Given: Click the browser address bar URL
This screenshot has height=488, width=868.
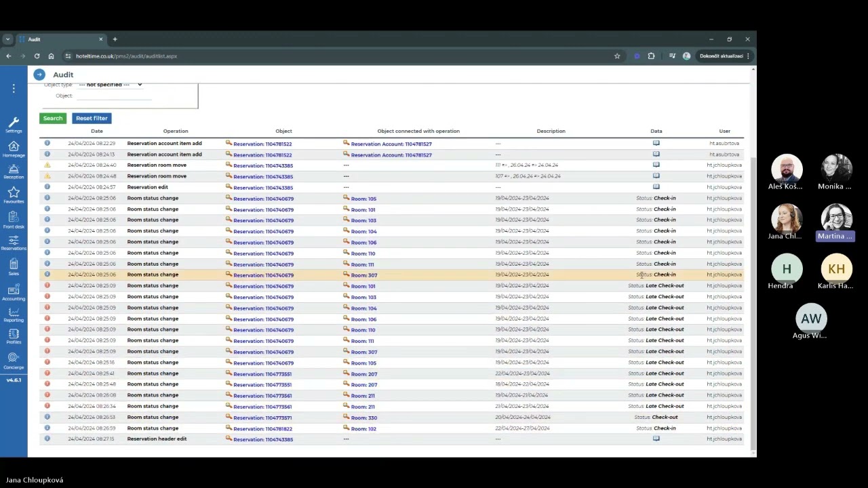Looking at the screenshot, I should [126, 56].
